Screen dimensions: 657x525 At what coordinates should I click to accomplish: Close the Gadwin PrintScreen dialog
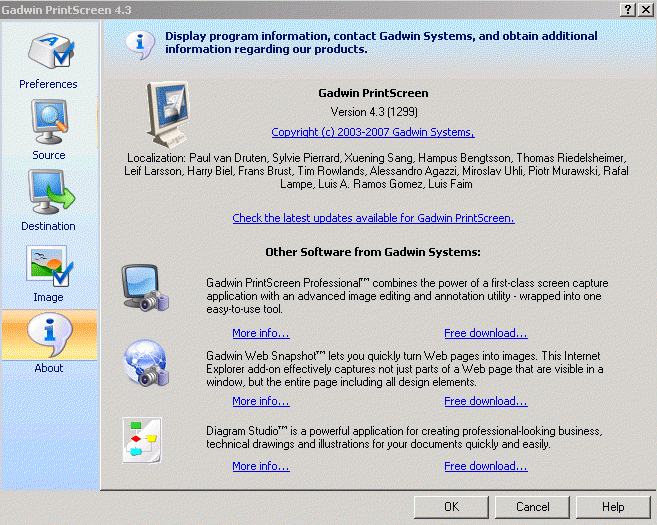[x=646, y=10]
